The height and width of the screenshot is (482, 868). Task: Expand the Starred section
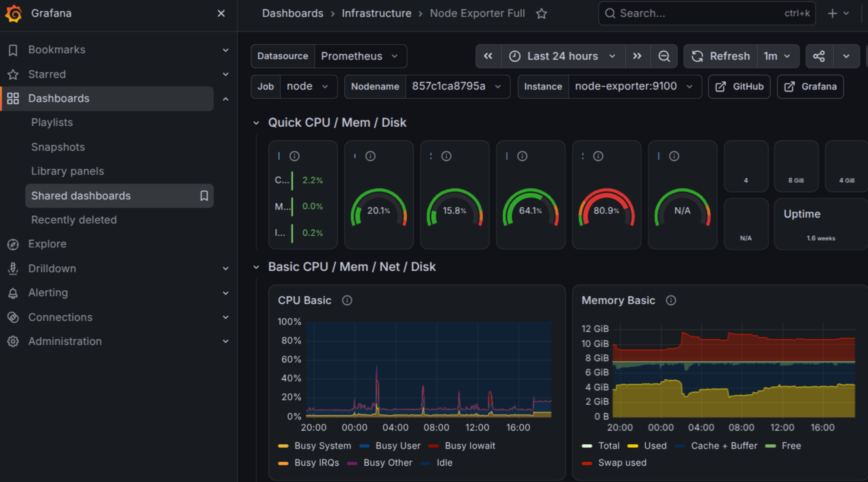click(226, 74)
